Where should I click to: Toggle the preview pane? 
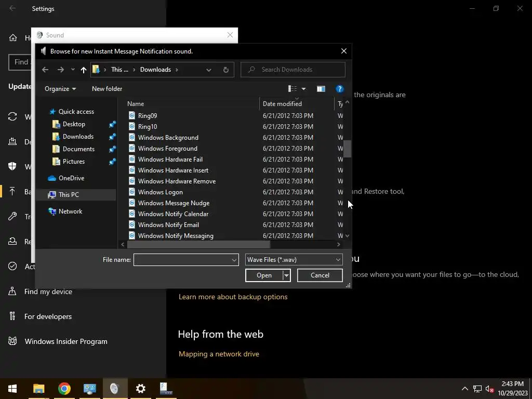coord(321,89)
